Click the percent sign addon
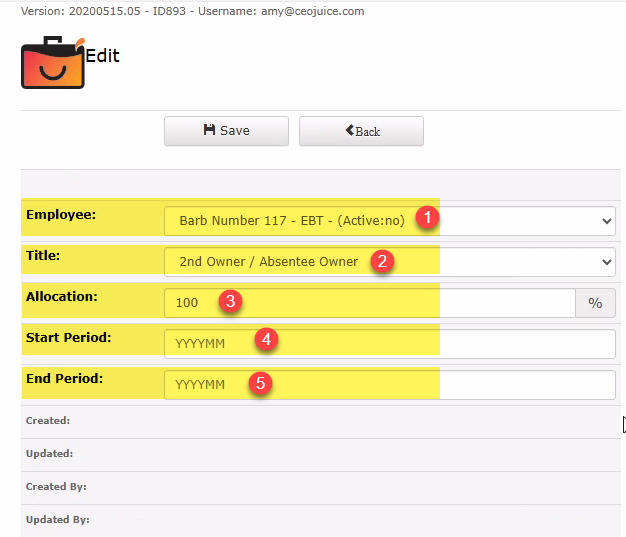 pos(595,303)
